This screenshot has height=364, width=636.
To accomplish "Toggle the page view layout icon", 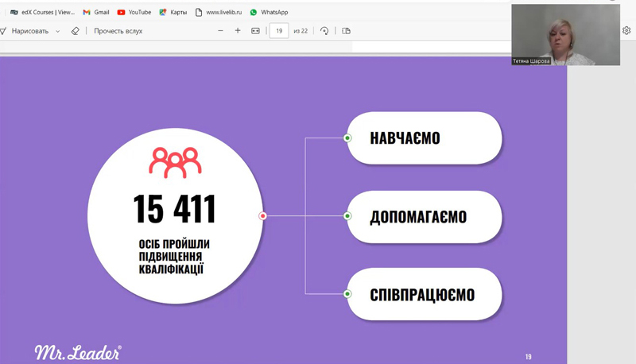I will coord(346,31).
